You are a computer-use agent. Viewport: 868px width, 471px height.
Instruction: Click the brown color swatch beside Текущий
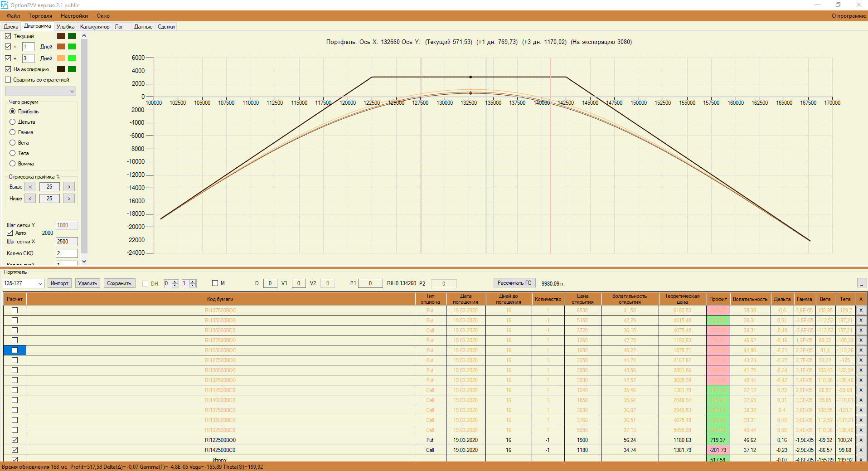pos(61,36)
